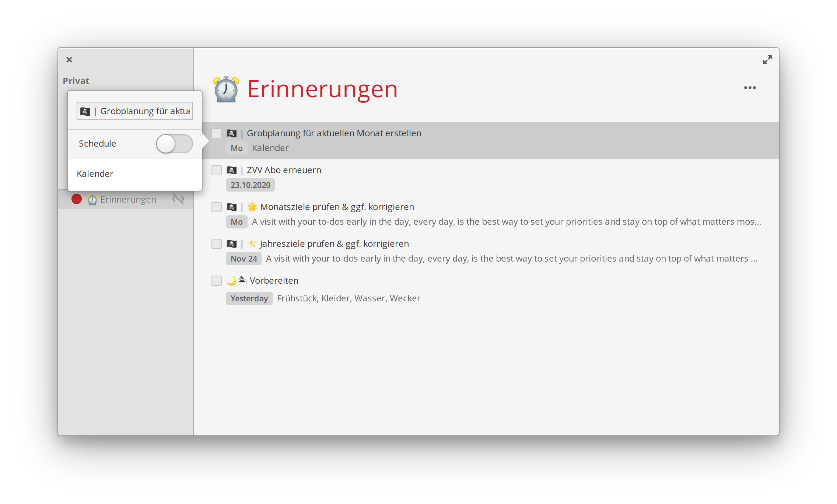Click the alarm clock emoji beside Erinnerungen title
The width and height of the screenshot is (837, 504).
click(226, 89)
